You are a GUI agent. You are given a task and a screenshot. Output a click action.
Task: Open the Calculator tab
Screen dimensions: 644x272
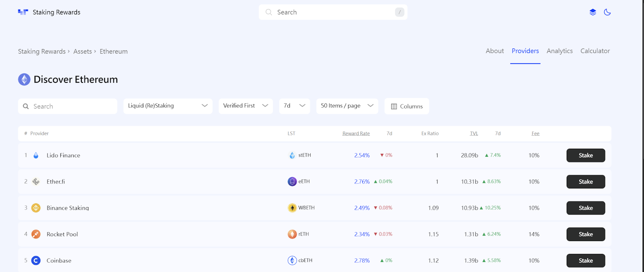point(595,51)
